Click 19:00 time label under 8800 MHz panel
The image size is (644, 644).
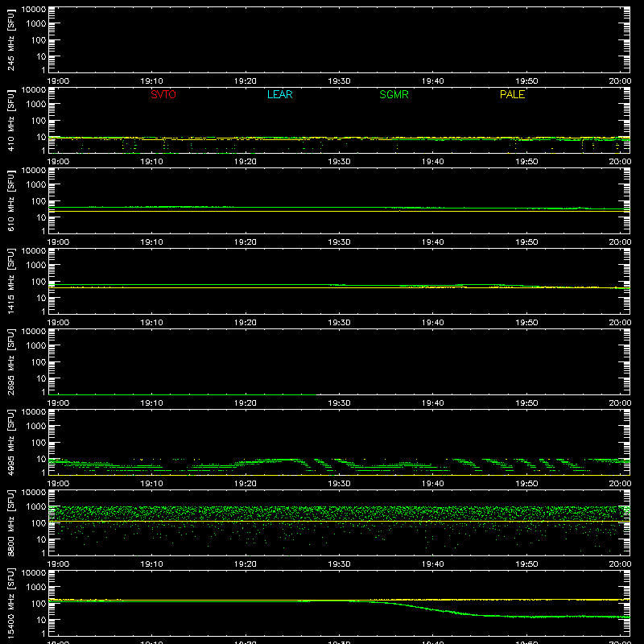coord(58,564)
